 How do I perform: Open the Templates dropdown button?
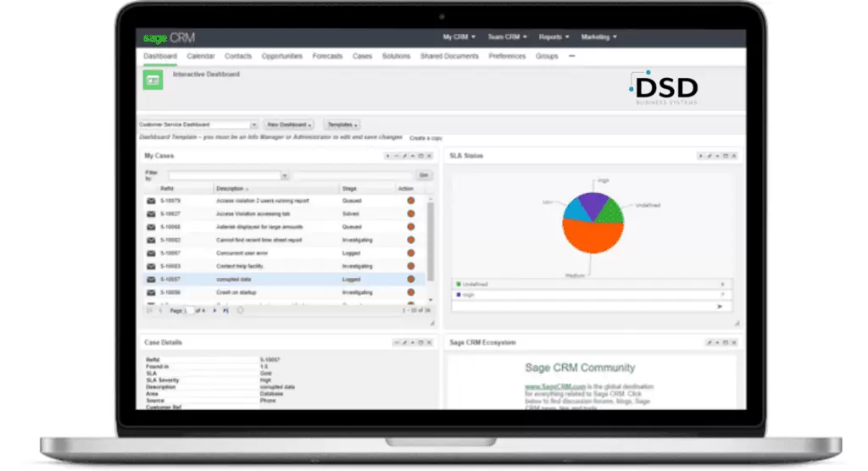point(342,125)
